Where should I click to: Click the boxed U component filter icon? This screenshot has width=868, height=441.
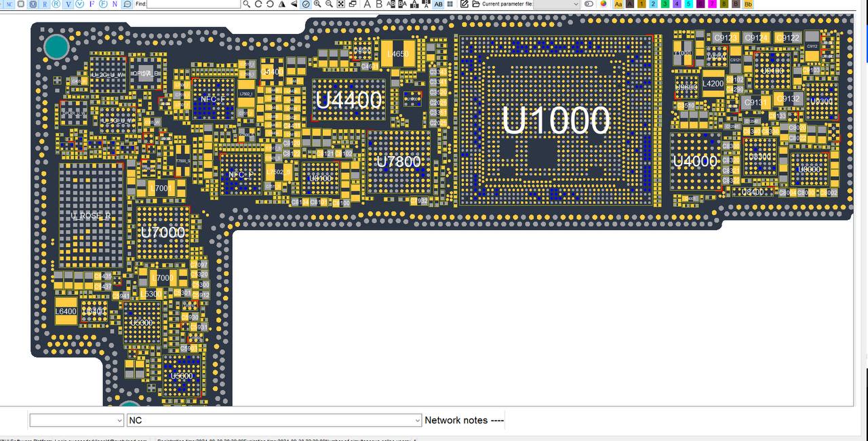(x=33, y=4)
